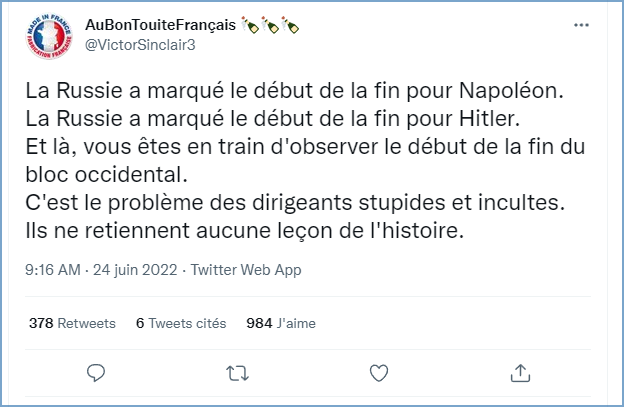
Task: Click the last champagne bottle emoji
Action: (x=290, y=25)
